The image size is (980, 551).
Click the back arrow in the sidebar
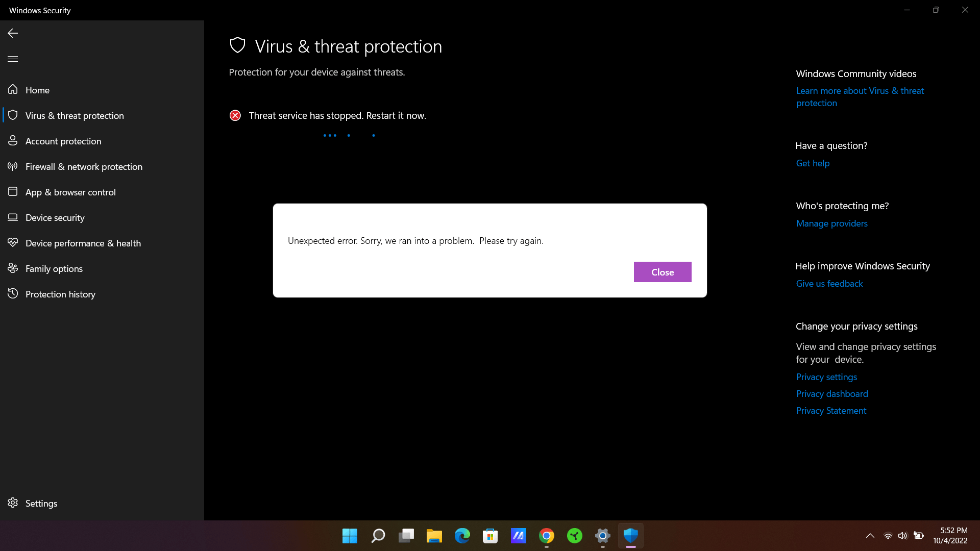(13, 33)
